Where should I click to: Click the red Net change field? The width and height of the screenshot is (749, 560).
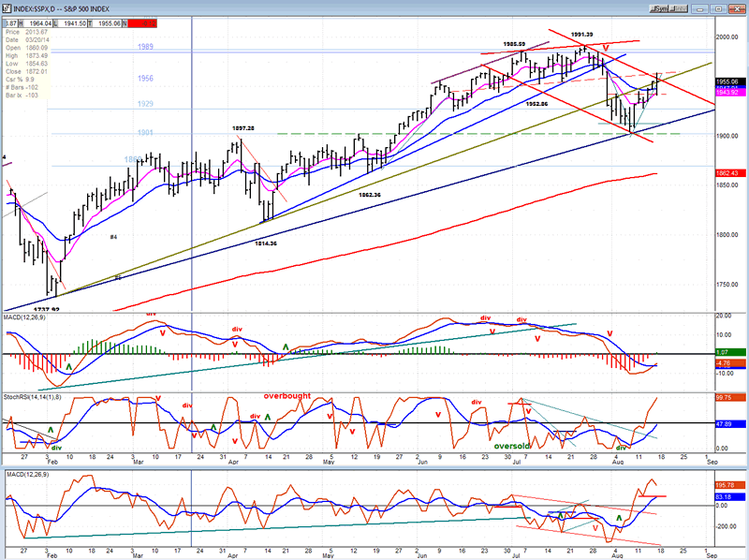tap(142, 23)
